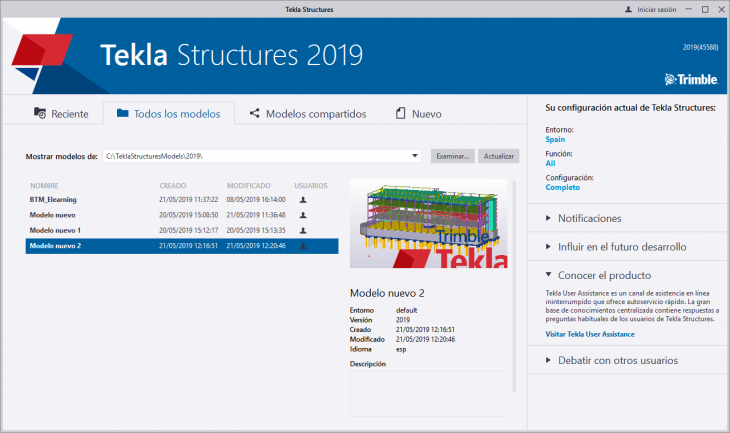Click the recent folder clock icon
The height and width of the screenshot is (433, 730).
(40, 113)
